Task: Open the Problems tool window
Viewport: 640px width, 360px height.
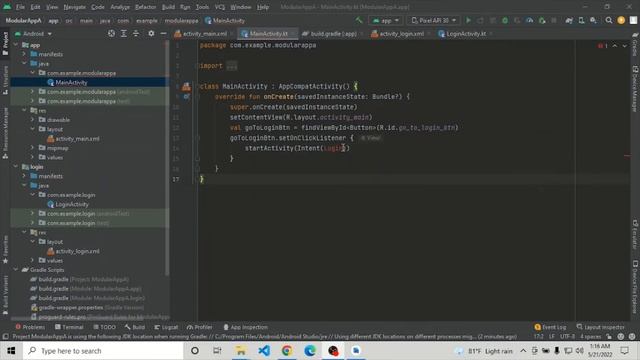Action: [30, 327]
